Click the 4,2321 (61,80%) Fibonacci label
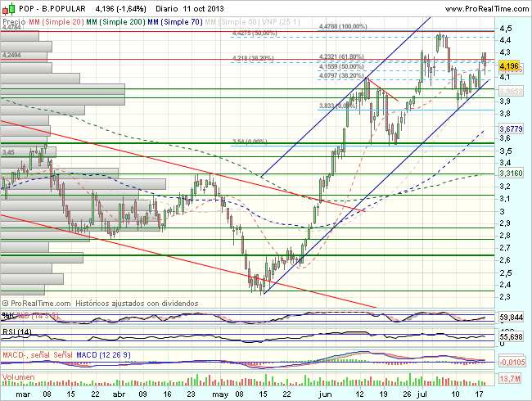Viewport: 532px width, 401px height. (x=341, y=56)
